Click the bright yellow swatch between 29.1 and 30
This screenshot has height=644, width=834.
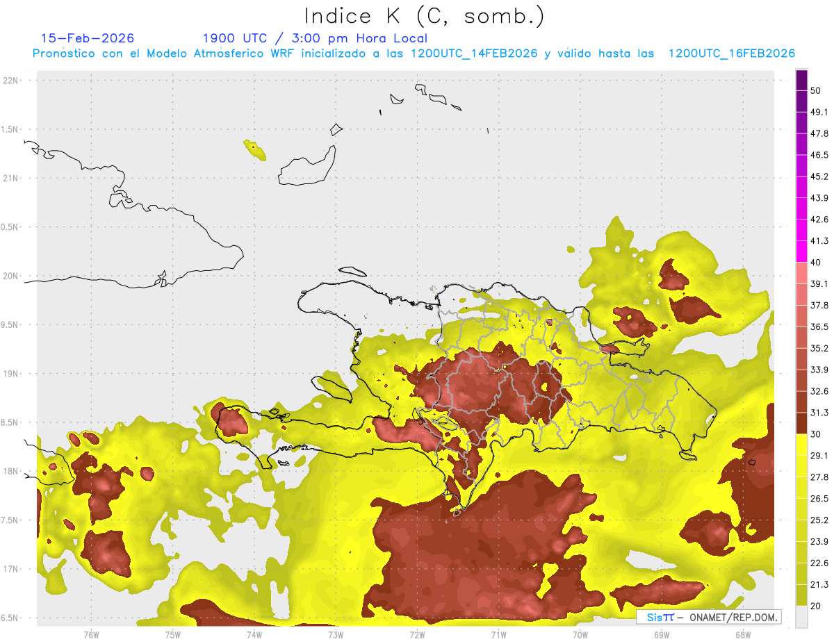[801, 445]
